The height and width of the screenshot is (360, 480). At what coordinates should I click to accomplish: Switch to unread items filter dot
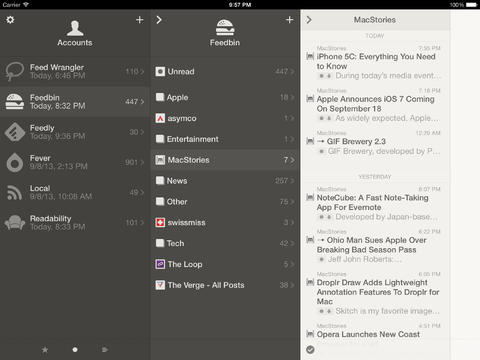tap(75, 349)
